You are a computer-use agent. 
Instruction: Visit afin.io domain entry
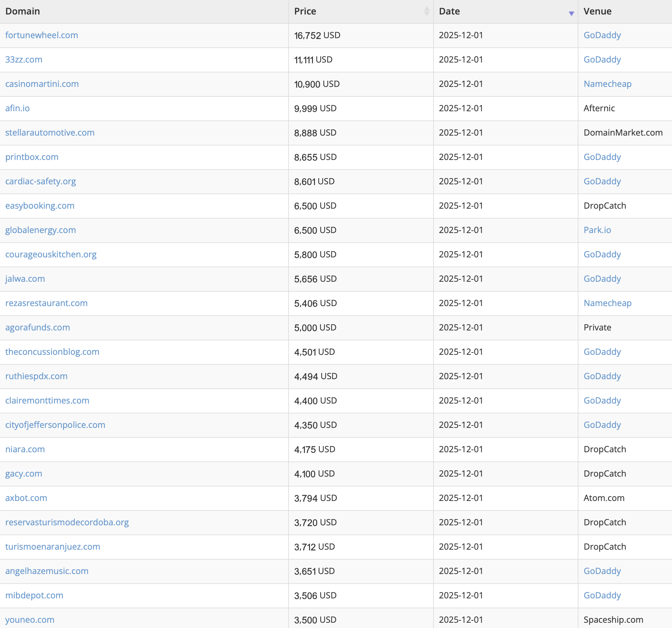click(x=17, y=108)
